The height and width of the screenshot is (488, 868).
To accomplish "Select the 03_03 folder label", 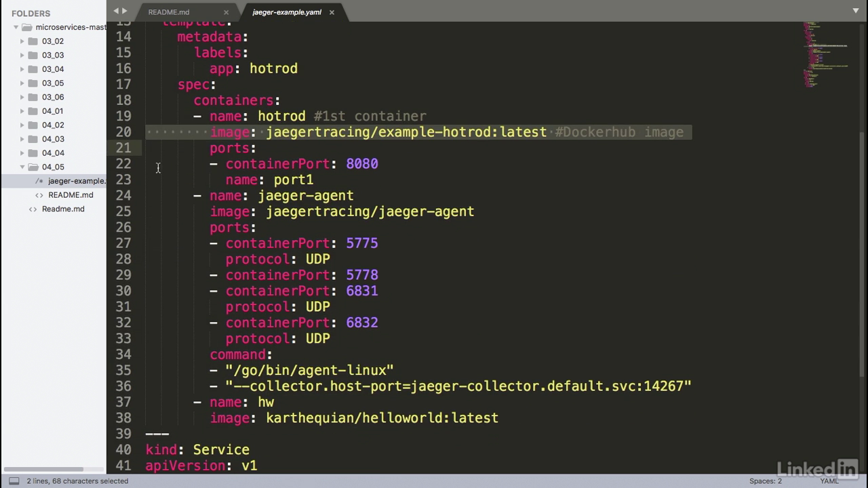I will 53,55.
